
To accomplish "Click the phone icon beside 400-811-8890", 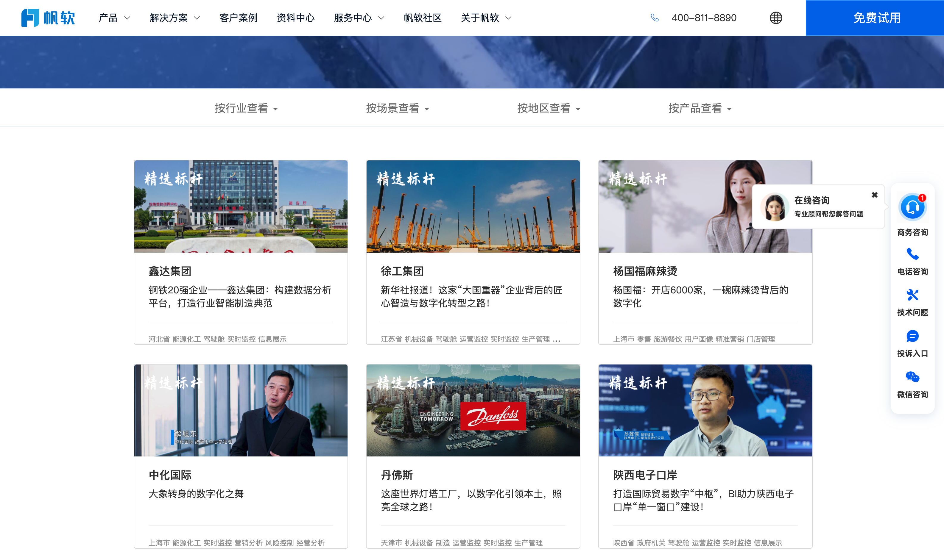I will tap(655, 18).
